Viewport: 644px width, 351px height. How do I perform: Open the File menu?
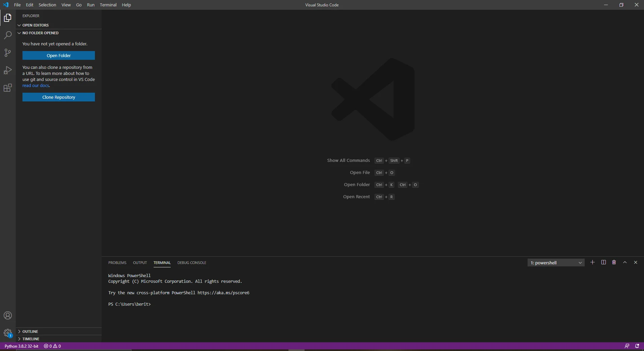(17, 5)
